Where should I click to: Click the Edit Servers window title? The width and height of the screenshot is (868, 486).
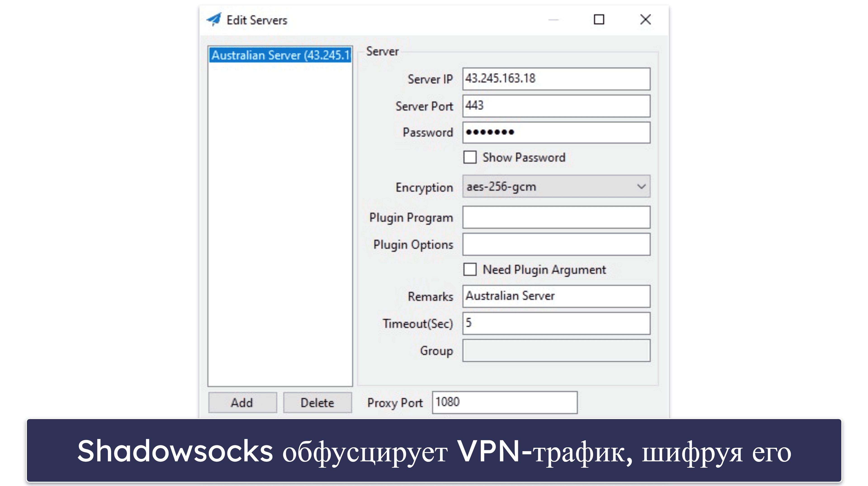(257, 20)
